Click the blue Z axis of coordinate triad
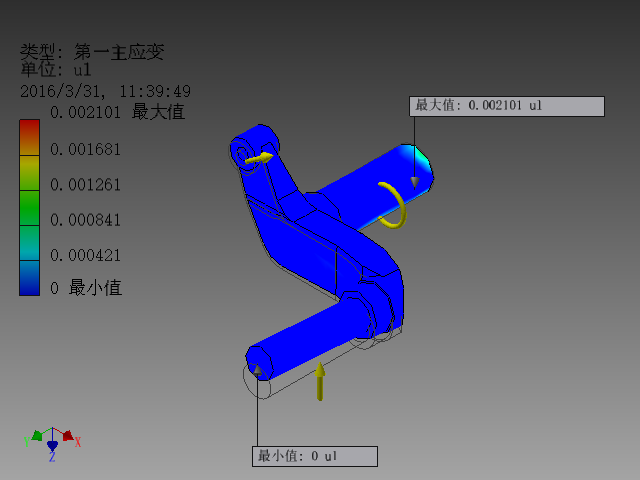The width and height of the screenshot is (640, 480). 52,446
